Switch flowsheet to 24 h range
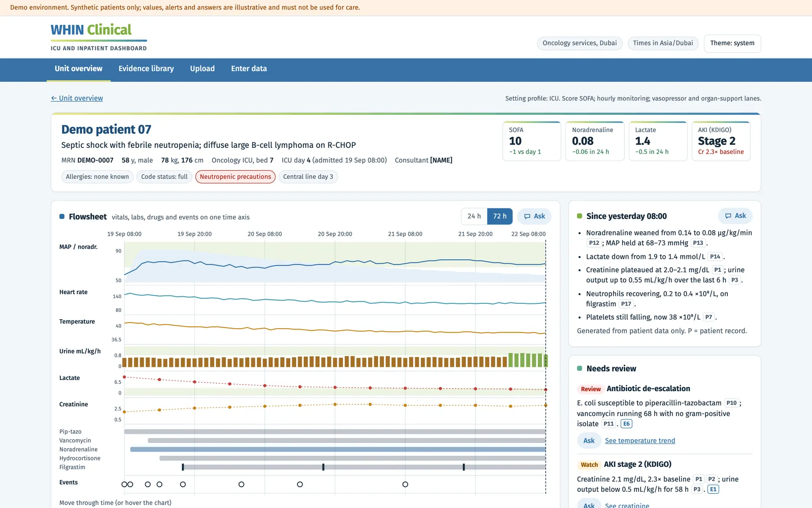 point(474,216)
